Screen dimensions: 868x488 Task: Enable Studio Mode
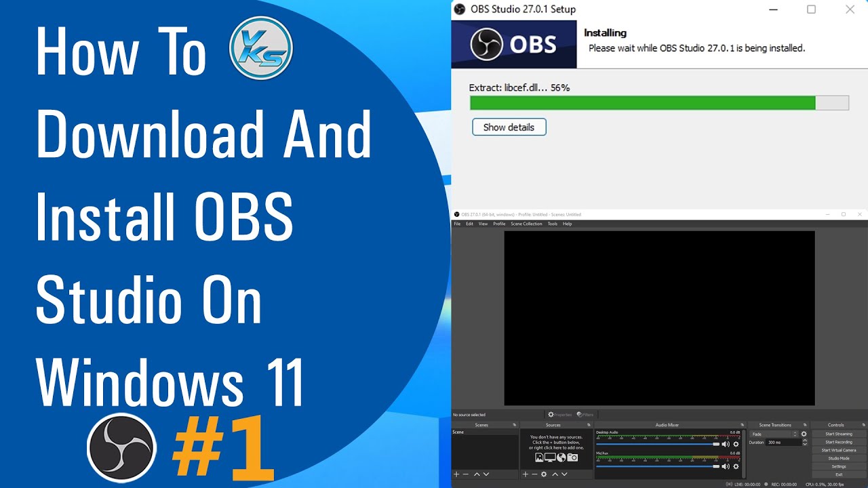(839, 458)
